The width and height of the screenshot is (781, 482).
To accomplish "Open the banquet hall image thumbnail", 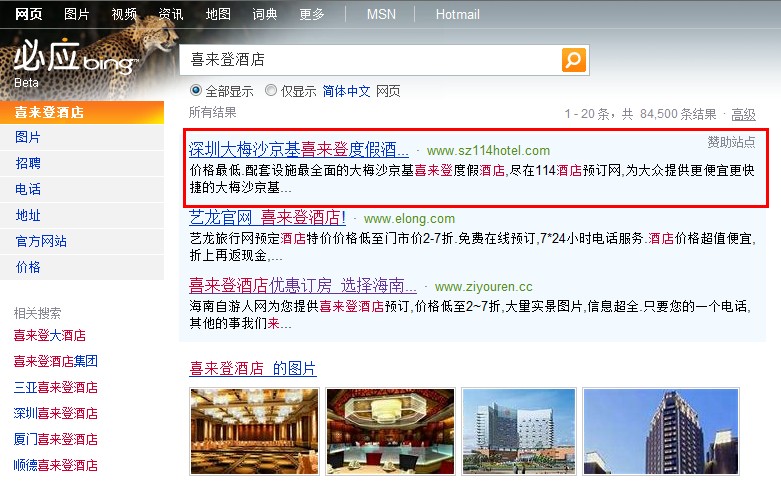I will pos(254,431).
